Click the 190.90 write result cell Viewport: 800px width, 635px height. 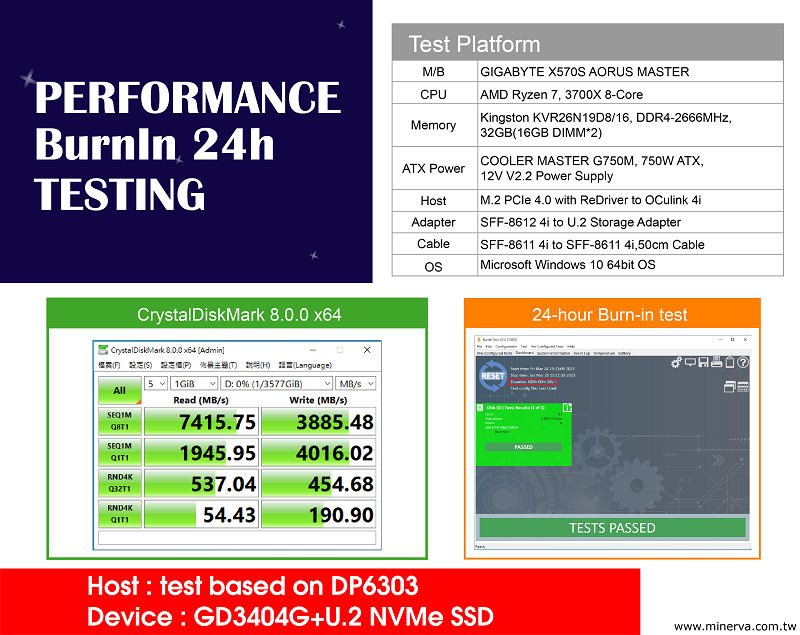click(318, 514)
